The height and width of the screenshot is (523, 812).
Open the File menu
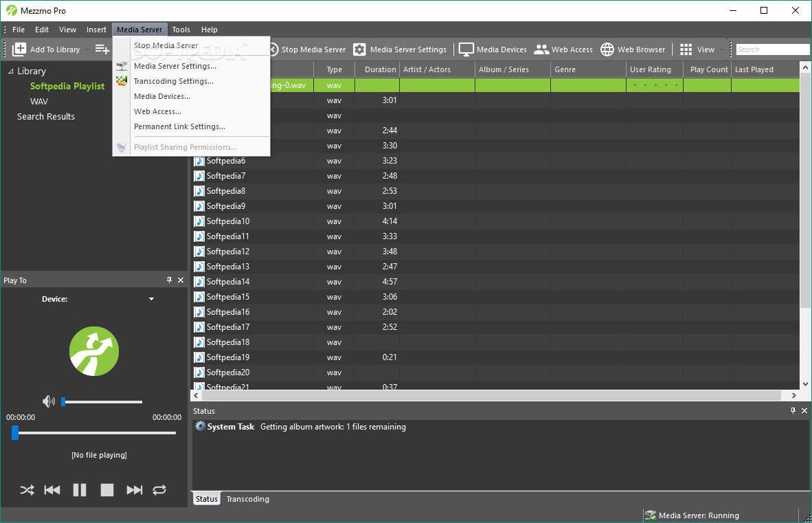19,30
